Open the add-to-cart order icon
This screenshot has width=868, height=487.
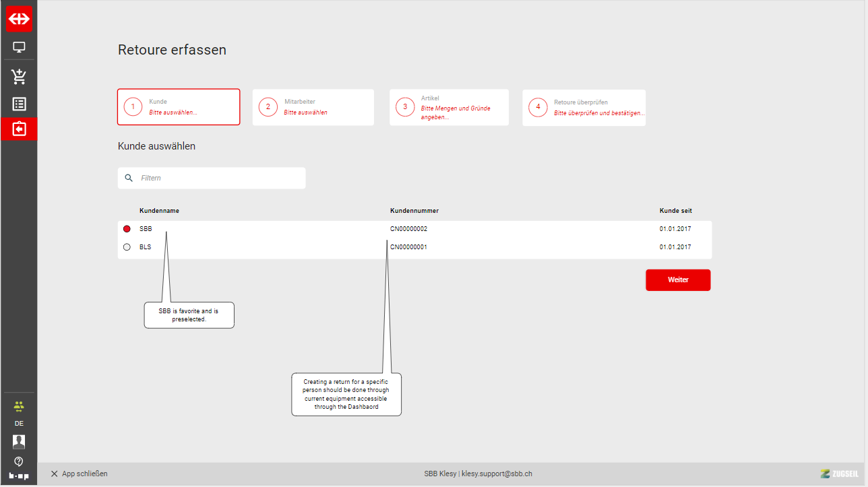pos(19,76)
